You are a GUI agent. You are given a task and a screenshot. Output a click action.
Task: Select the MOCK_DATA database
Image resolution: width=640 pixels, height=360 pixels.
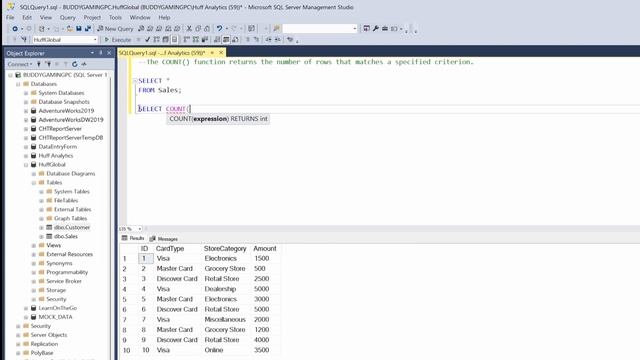tap(55, 317)
